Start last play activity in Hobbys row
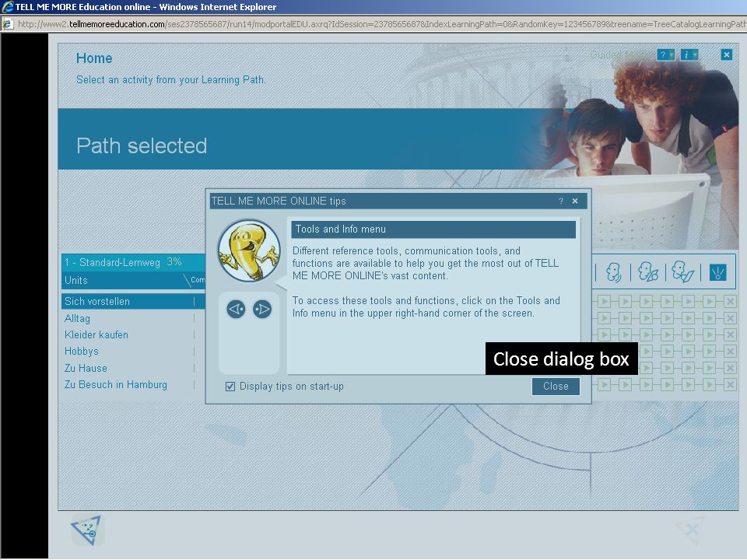This screenshot has height=560, width=747. (x=710, y=352)
